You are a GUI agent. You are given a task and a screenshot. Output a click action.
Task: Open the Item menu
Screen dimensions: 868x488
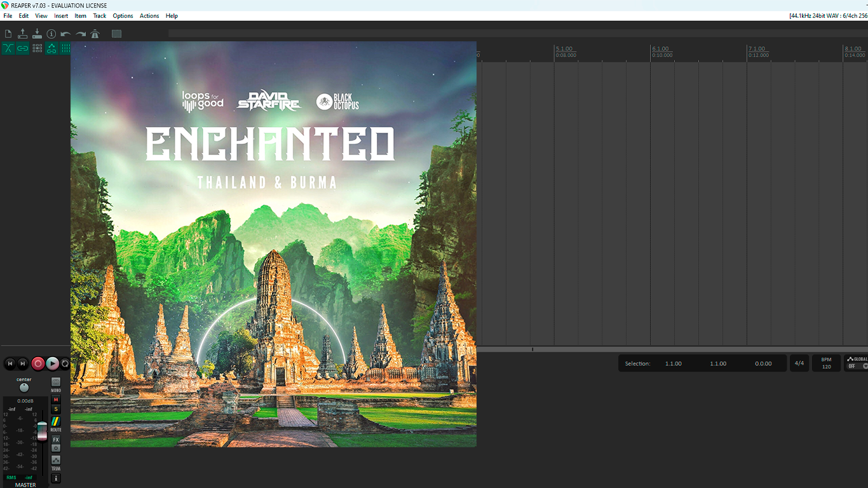81,16
